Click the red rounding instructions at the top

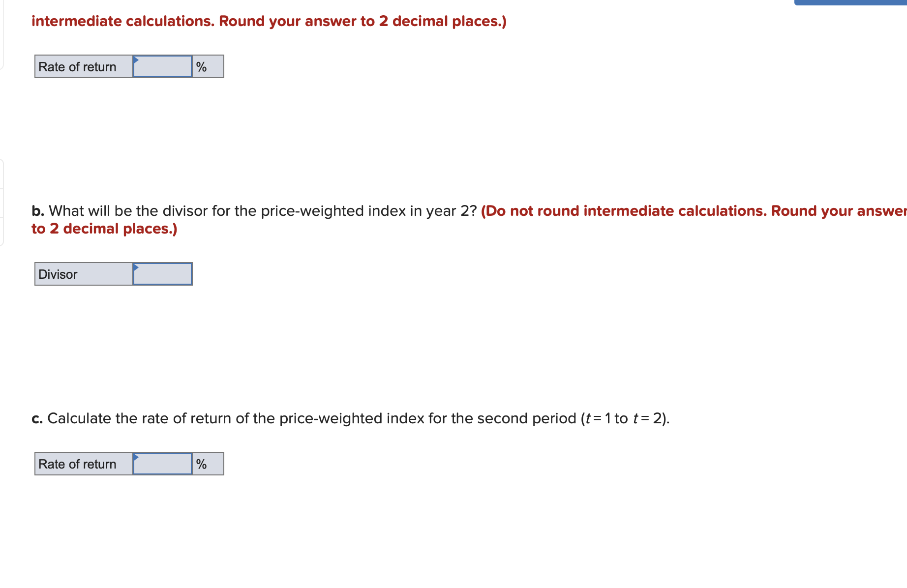(268, 21)
